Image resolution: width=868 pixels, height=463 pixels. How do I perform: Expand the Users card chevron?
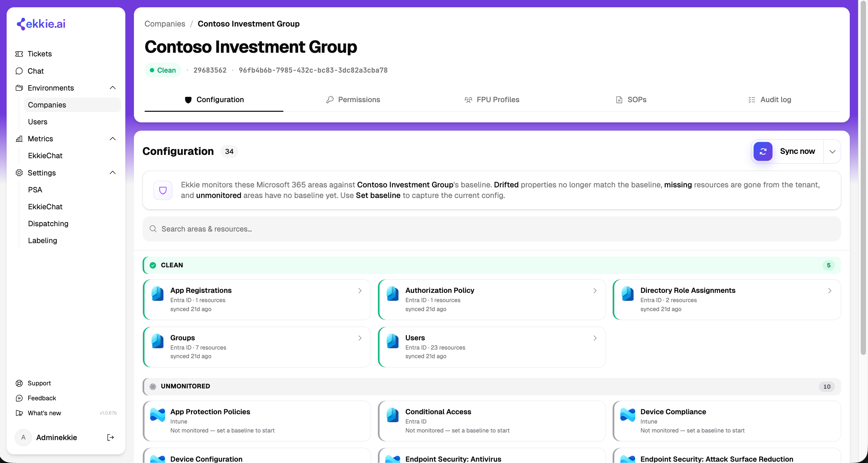(595, 338)
